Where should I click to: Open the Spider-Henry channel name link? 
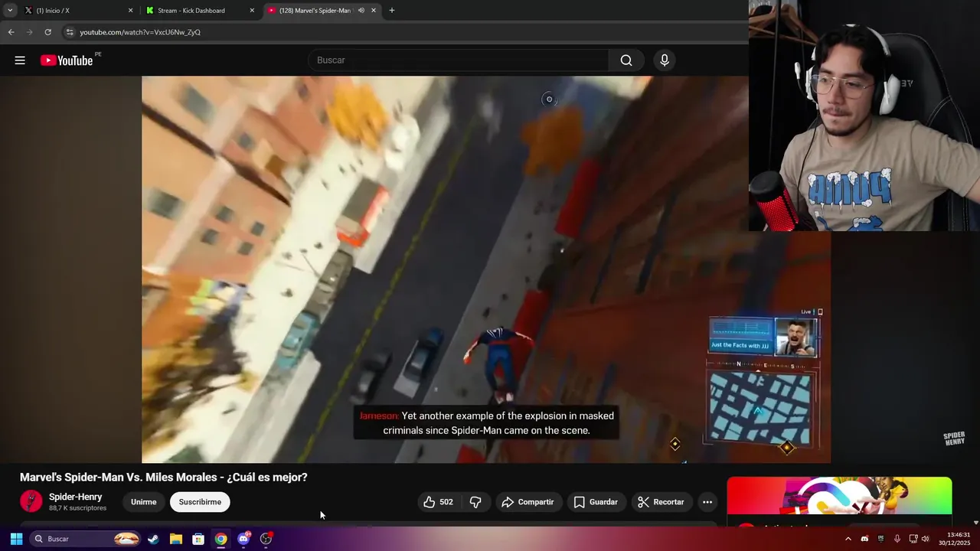click(x=76, y=497)
